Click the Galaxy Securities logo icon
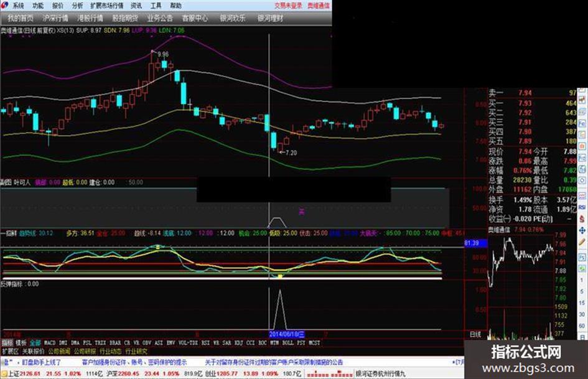Viewport: 588px width, 379px height. [5, 5]
